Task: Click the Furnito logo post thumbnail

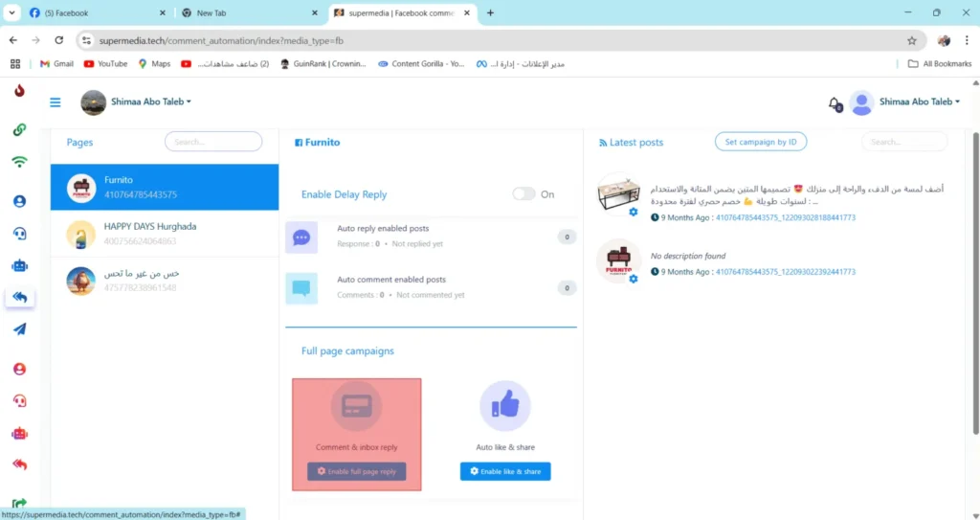Action: [618, 260]
